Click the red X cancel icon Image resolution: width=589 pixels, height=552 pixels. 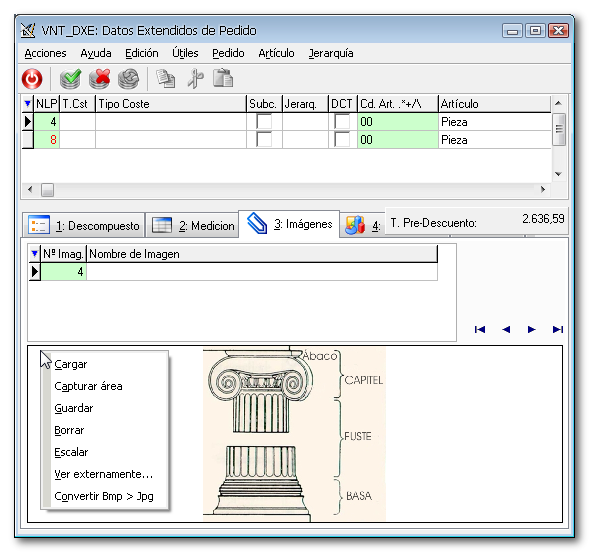coord(100,79)
